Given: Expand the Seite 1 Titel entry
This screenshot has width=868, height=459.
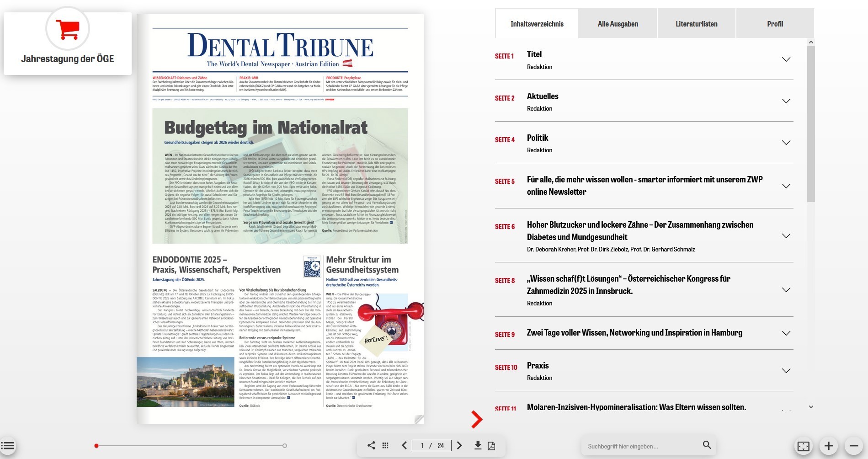Looking at the screenshot, I should (x=786, y=59).
